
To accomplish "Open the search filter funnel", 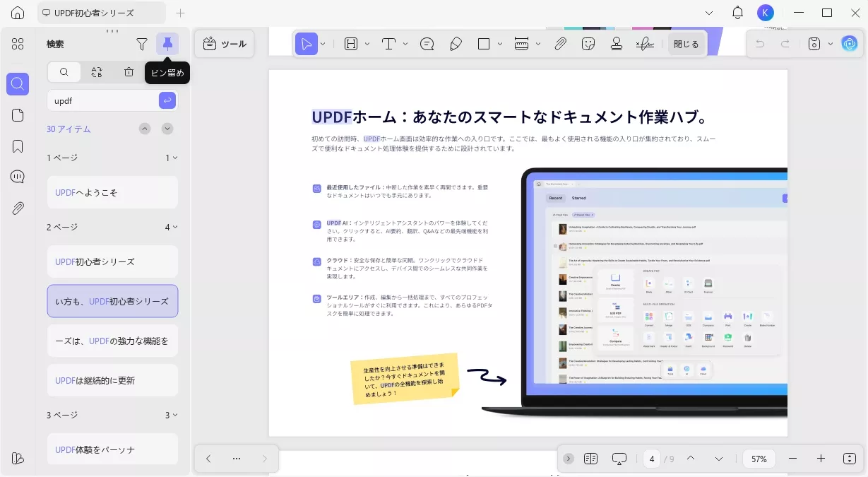I will click(142, 44).
